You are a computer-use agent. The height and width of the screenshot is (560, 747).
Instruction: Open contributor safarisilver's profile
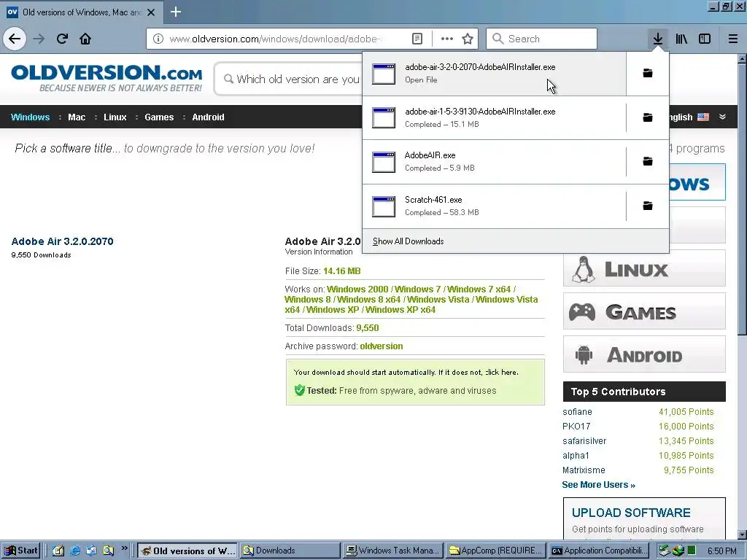pyautogui.click(x=584, y=441)
